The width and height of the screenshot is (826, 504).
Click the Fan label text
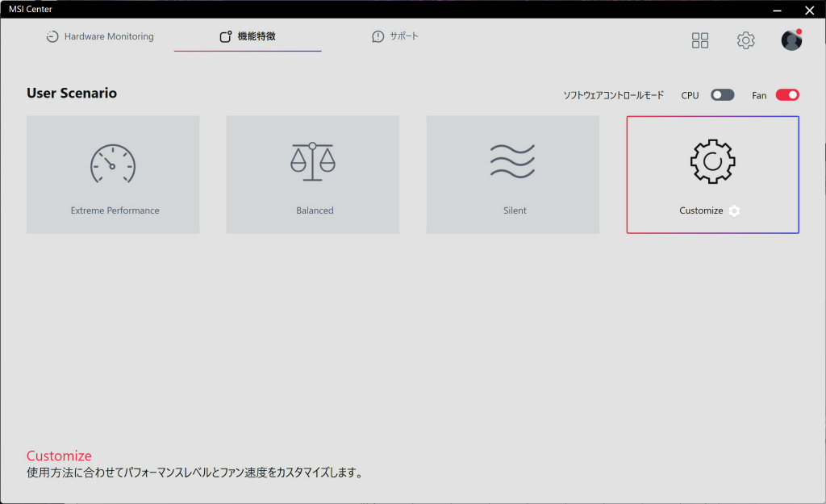point(759,95)
